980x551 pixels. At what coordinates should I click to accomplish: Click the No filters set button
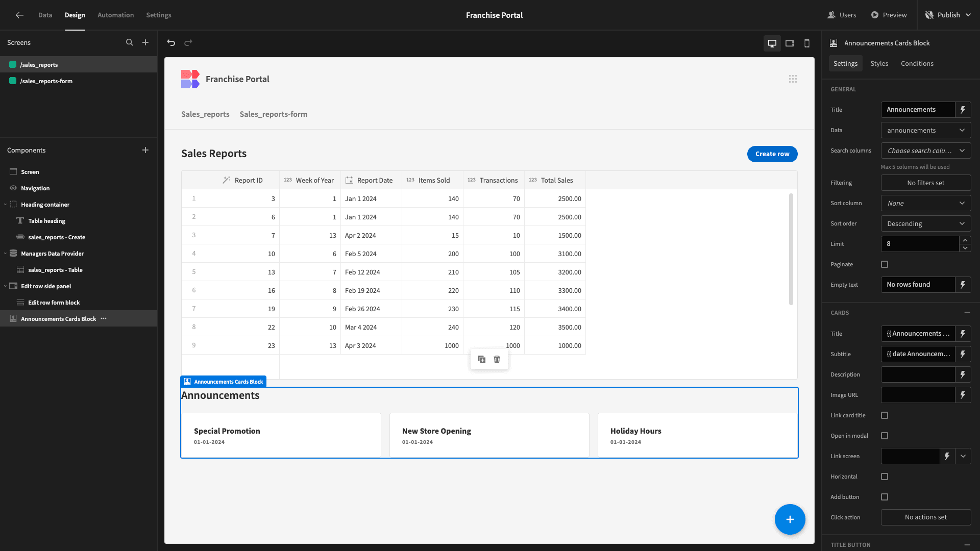tap(926, 183)
